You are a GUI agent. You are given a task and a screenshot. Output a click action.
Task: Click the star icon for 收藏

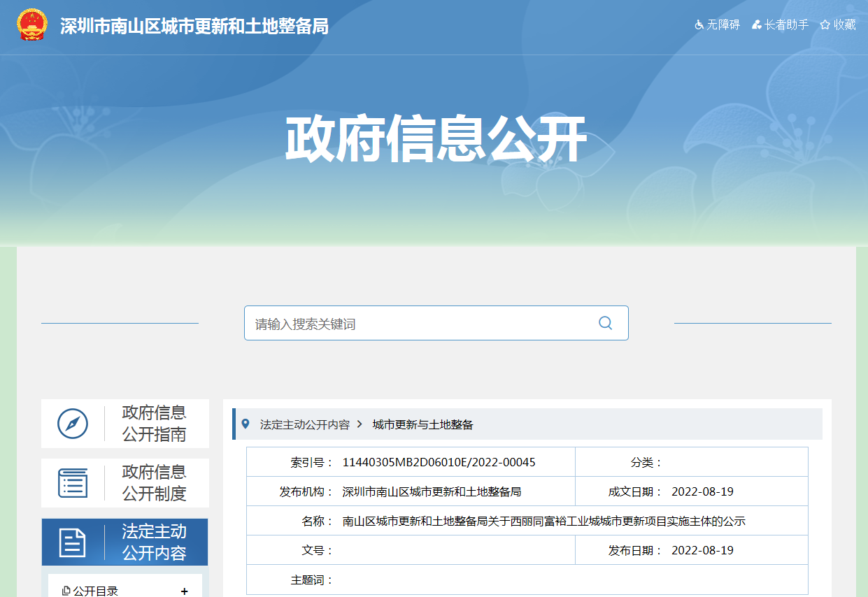point(825,25)
